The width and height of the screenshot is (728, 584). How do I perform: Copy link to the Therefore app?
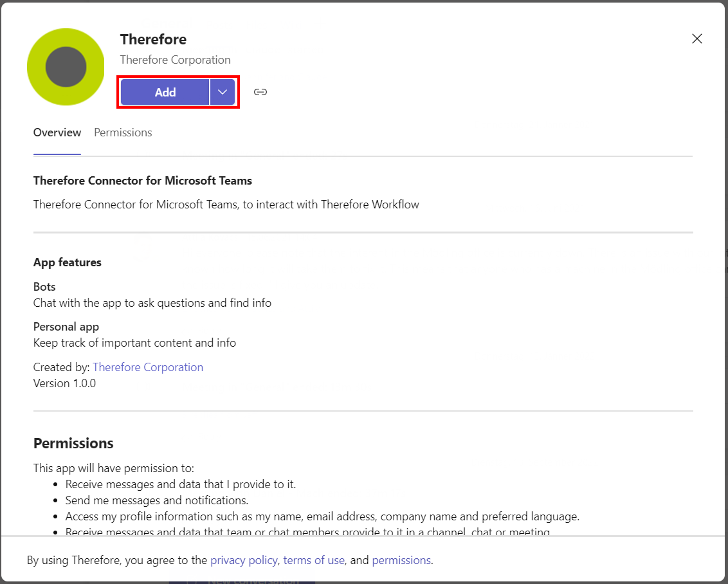(260, 92)
